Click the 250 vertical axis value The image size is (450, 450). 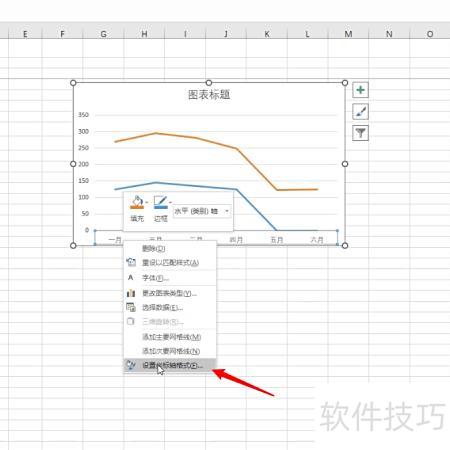(83, 148)
